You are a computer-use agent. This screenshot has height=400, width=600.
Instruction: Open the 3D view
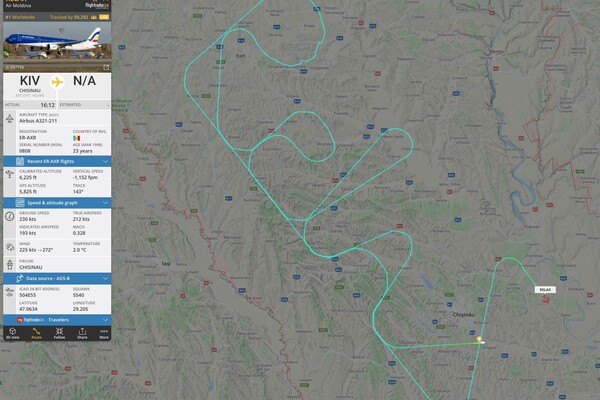[12, 333]
